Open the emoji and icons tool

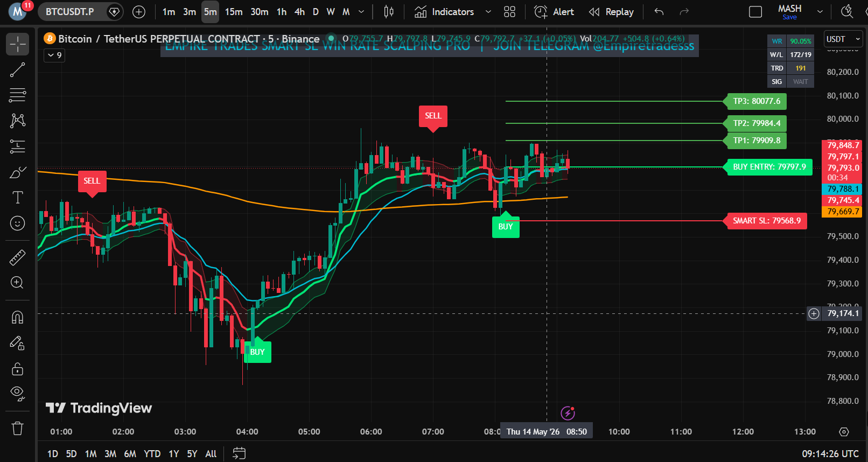pyautogui.click(x=17, y=223)
